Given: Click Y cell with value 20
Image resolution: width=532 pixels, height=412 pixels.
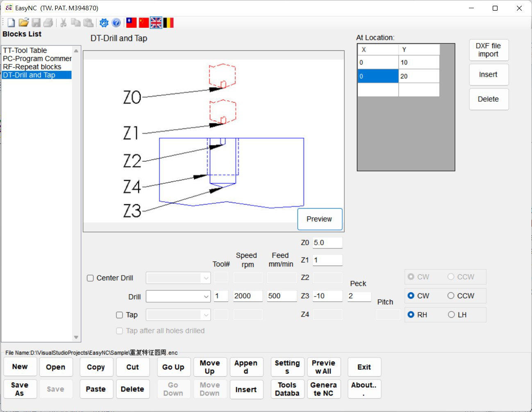Looking at the screenshot, I should (x=419, y=76).
